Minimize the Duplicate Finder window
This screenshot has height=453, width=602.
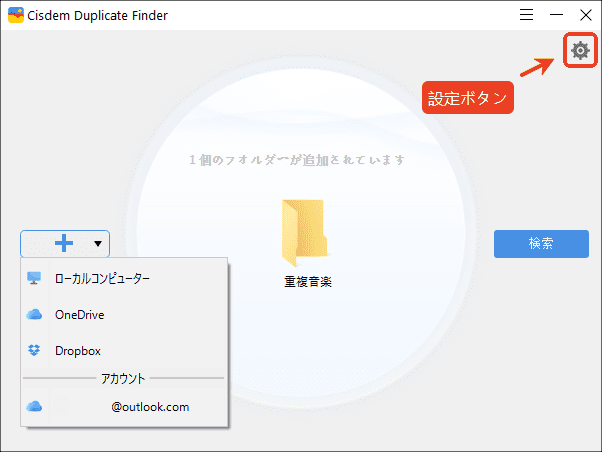[556, 15]
